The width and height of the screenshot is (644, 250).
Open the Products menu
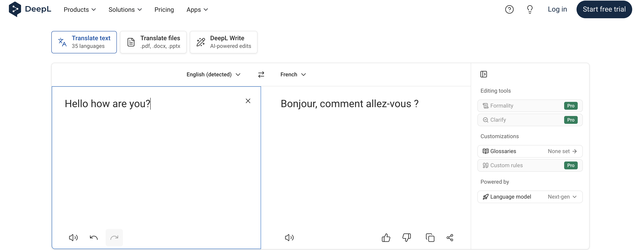coord(79,9)
